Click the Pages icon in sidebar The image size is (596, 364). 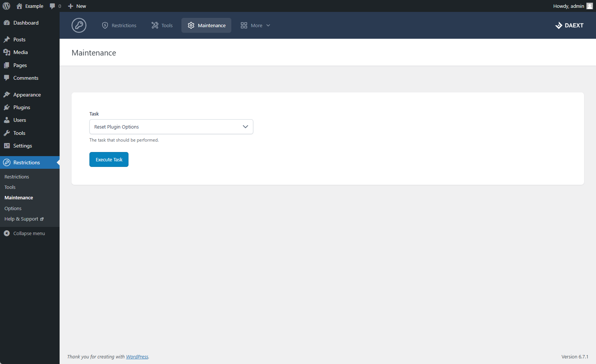pyautogui.click(x=7, y=65)
